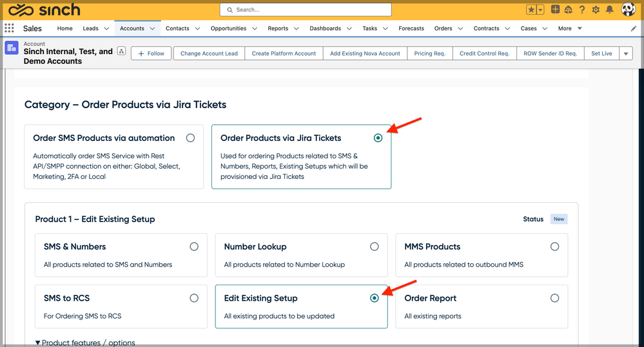The width and height of the screenshot is (644, 347).
Task: Click the New status badge
Action: [559, 219]
